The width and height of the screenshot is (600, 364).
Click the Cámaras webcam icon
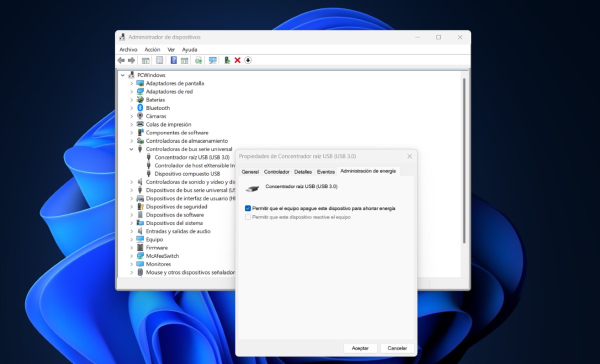tap(140, 116)
